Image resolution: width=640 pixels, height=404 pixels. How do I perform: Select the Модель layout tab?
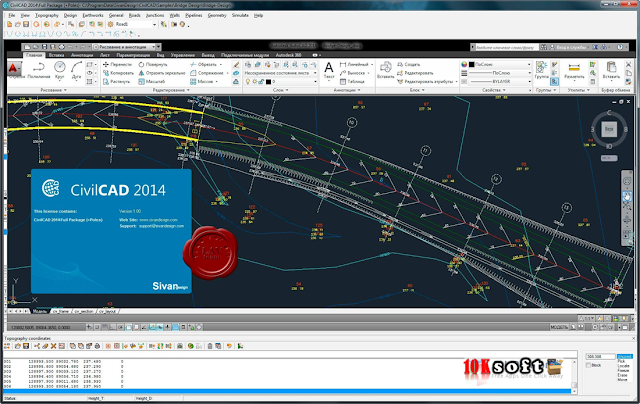pyautogui.click(x=40, y=311)
